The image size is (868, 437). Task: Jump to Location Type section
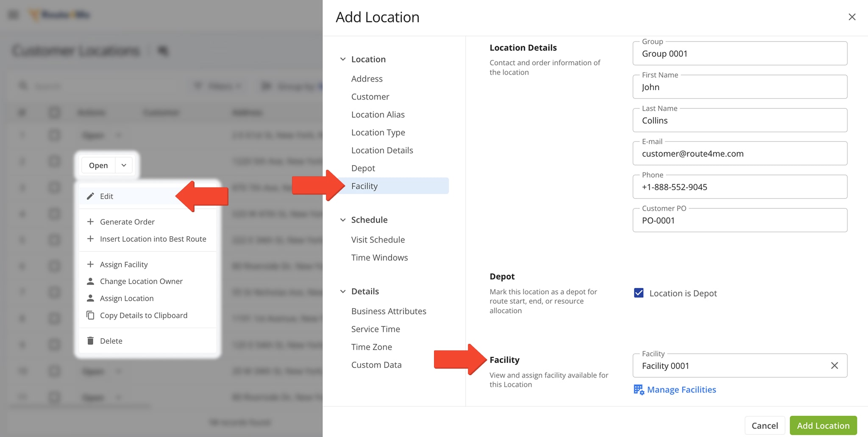[x=378, y=132]
